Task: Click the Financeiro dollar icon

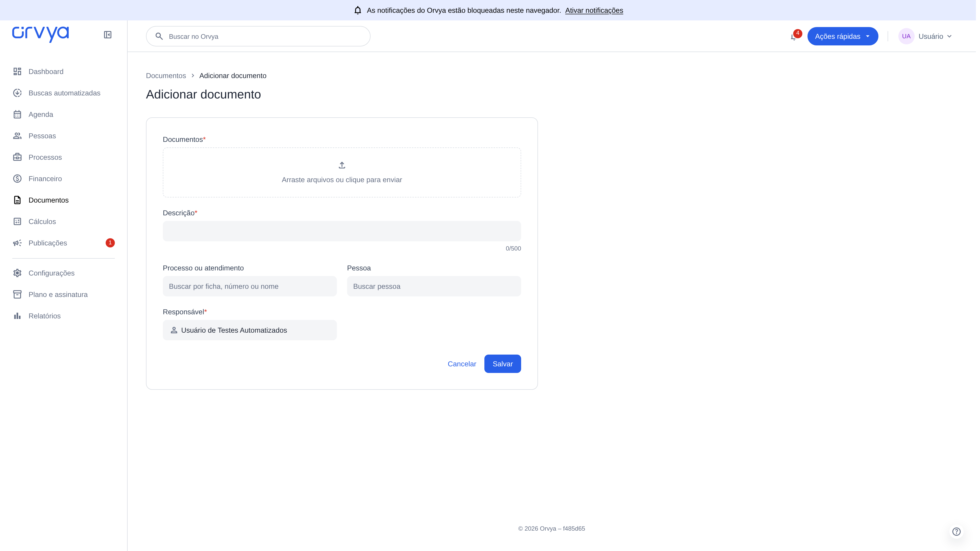Action: pyautogui.click(x=18, y=179)
